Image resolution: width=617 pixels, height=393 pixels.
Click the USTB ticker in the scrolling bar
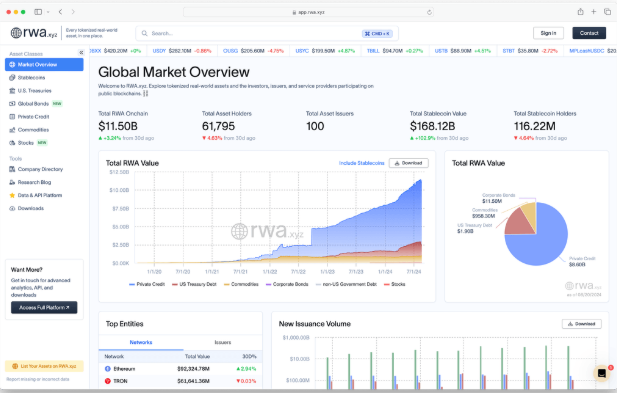point(441,51)
